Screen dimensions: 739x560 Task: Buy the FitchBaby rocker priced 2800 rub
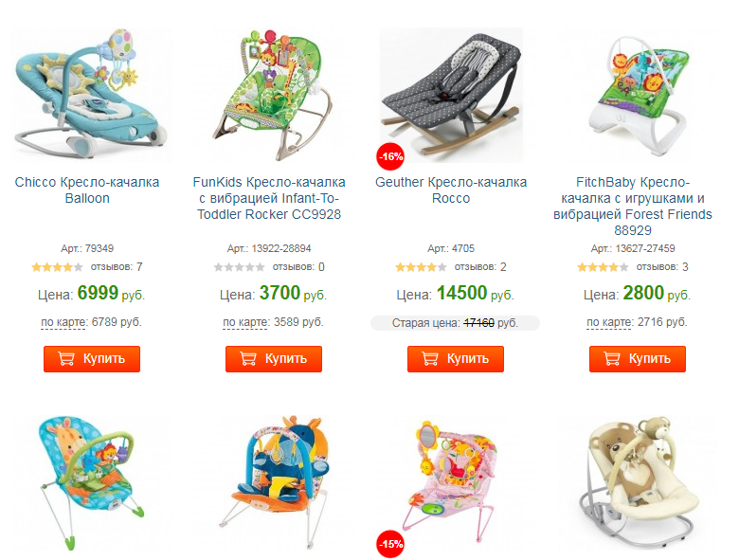click(x=638, y=359)
